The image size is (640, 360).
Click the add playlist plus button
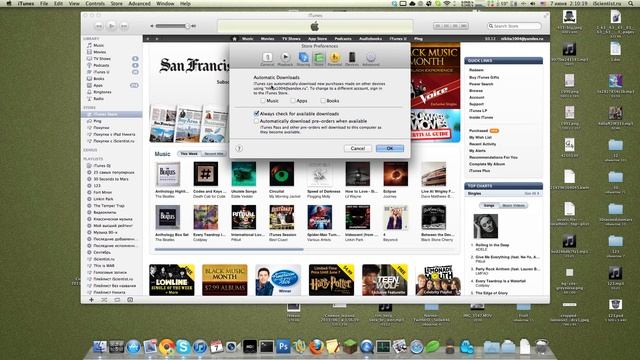[x=91, y=300]
